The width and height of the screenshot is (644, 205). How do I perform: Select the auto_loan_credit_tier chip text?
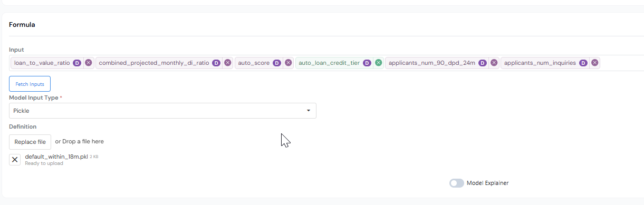coord(329,63)
